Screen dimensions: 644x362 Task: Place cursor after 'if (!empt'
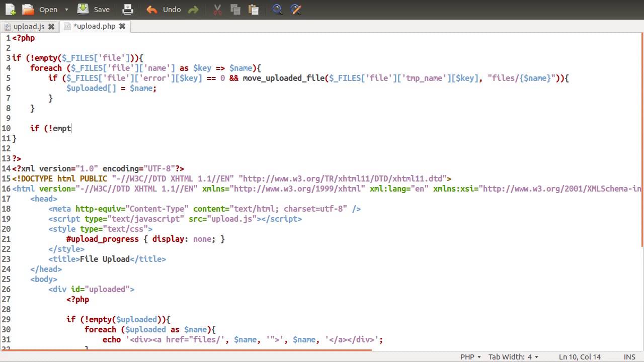click(71, 128)
